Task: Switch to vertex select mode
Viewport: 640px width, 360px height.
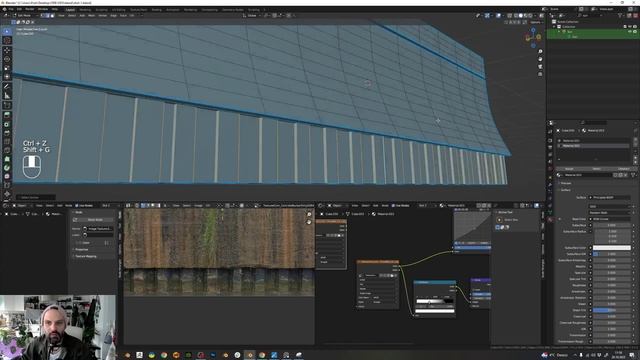Action: (x=42, y=16)
